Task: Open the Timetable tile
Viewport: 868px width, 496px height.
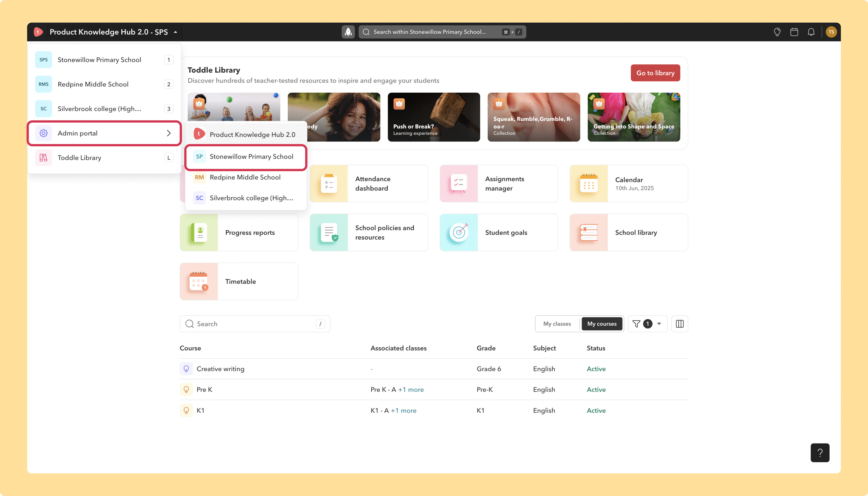Action: pyautogui.click(x=239, y=281)
